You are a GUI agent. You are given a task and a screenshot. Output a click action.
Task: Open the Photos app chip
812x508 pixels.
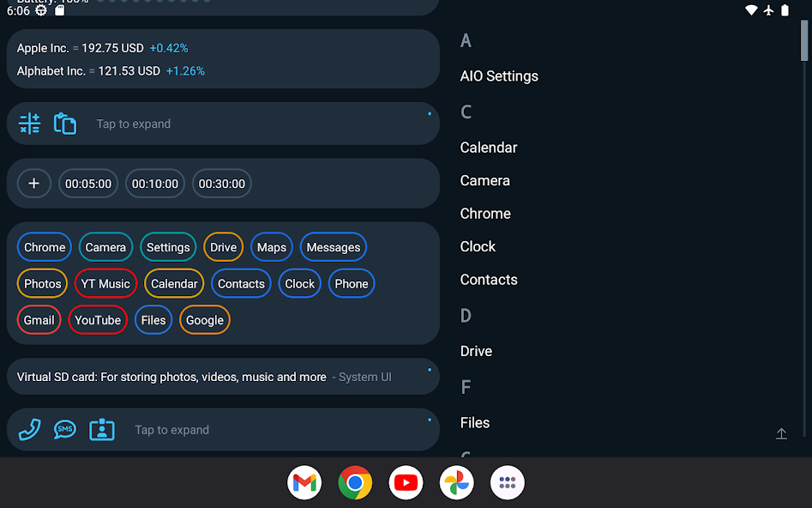click(43, 283)
